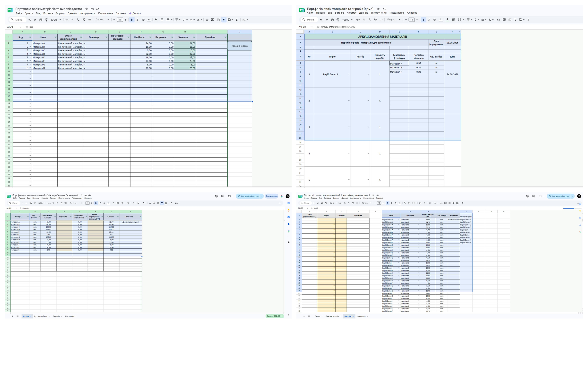The width and height of the screenshot is (588, 380).
Task: Click Maps pin icon in bottom-left side panel
Action: (x=288, y=231)
